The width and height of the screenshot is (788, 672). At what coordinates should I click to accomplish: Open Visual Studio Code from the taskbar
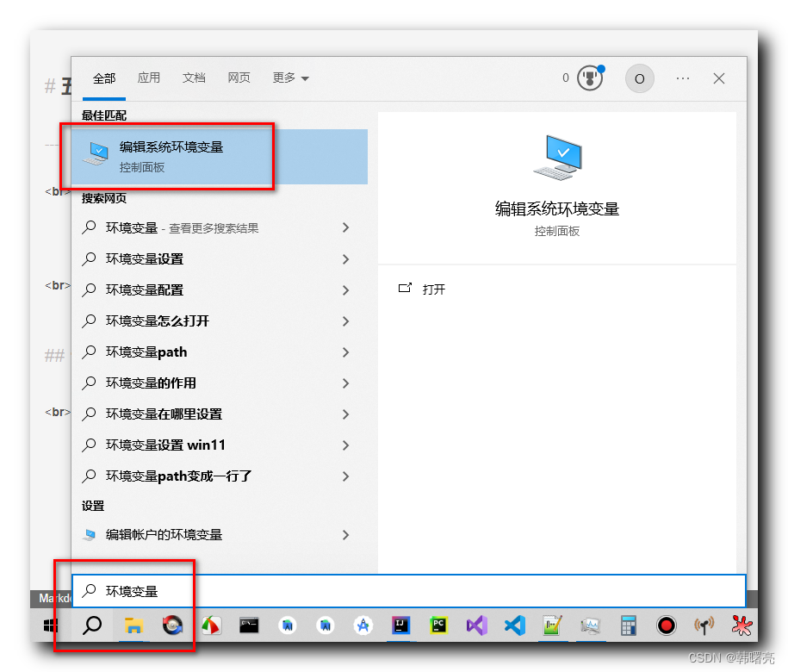tap(514, 626)
